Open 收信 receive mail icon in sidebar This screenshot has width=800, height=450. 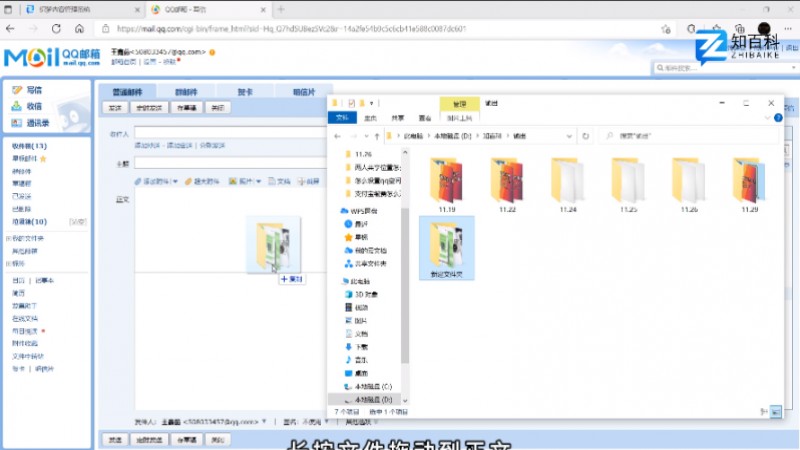[x=17, y=106]
